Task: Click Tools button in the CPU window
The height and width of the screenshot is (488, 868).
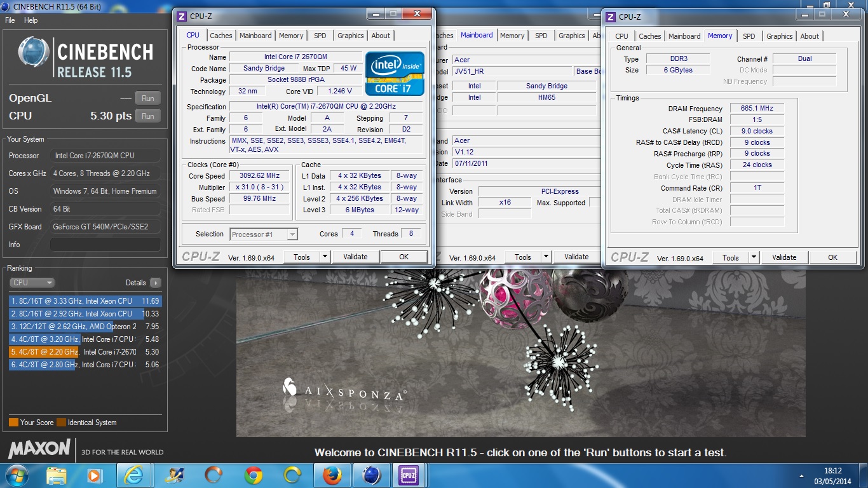Action: tap(302, 257)
